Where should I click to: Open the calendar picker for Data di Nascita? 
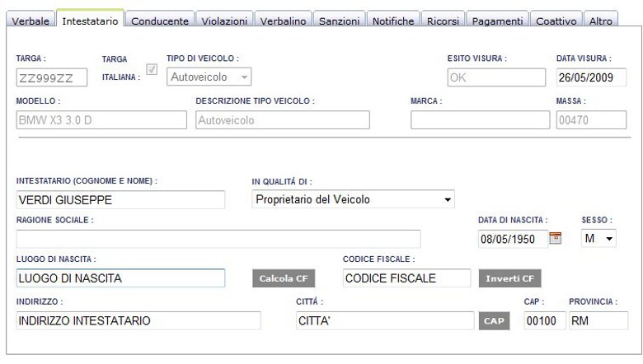coord(555,238)
